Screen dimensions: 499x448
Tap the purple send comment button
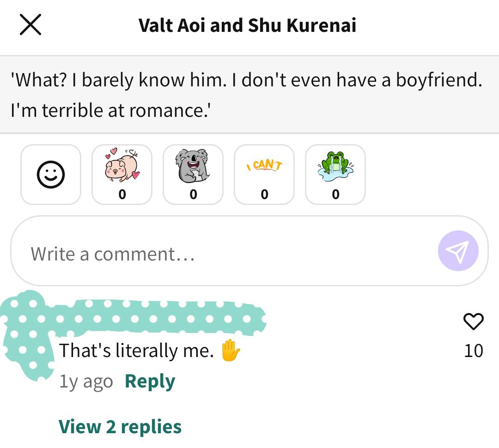[x=458, y=251]
